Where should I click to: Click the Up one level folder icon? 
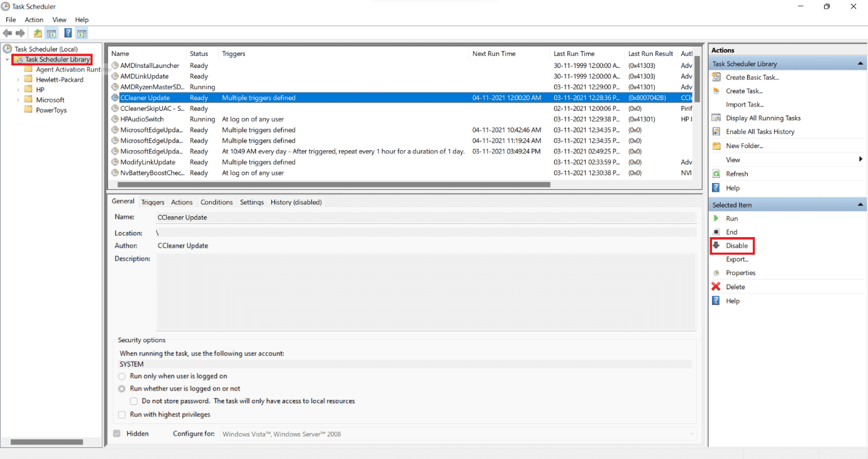tap(38, 33)
